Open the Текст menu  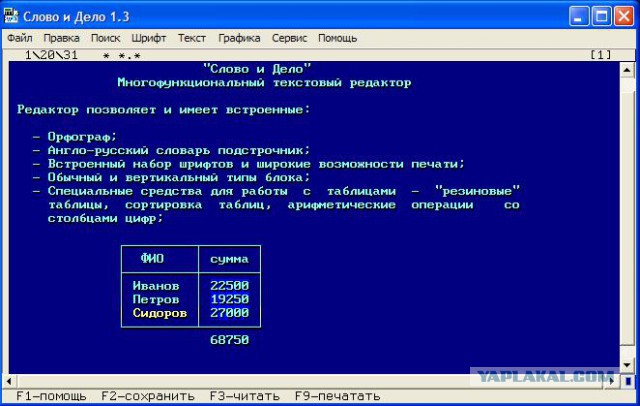192,38
